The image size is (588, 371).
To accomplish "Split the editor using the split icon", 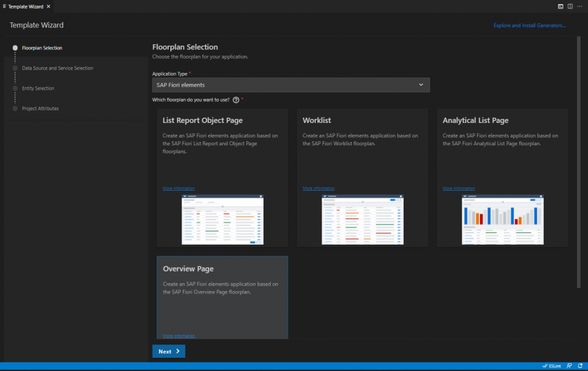I will pyautogui.click(x=570, y=6).
